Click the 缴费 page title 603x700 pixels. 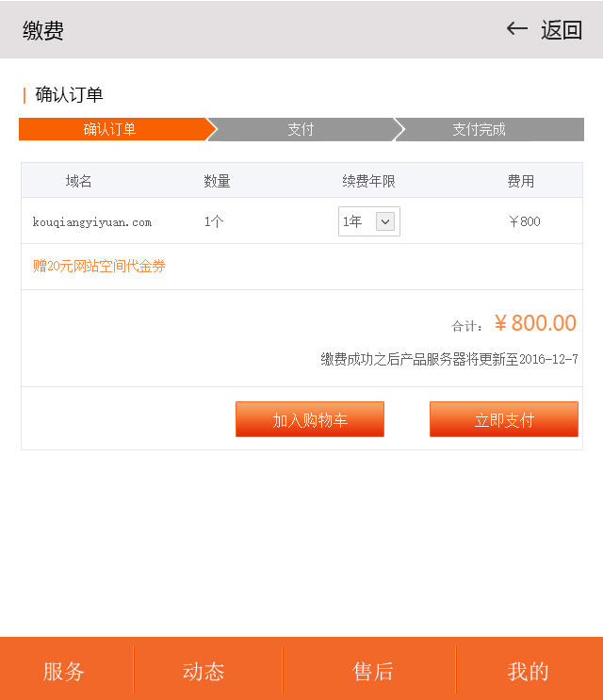click(x=43, y=30)
